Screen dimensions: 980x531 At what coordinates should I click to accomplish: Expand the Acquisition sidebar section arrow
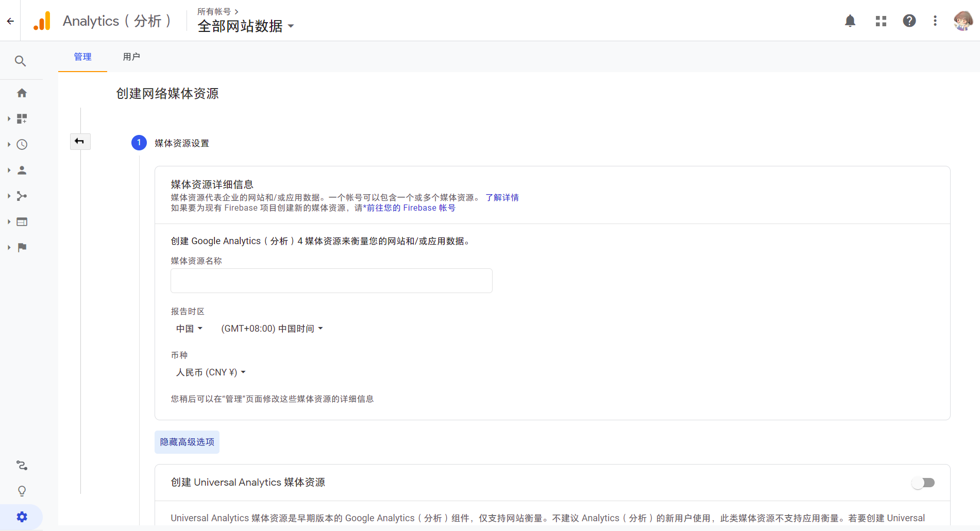(x=9, y=196)
